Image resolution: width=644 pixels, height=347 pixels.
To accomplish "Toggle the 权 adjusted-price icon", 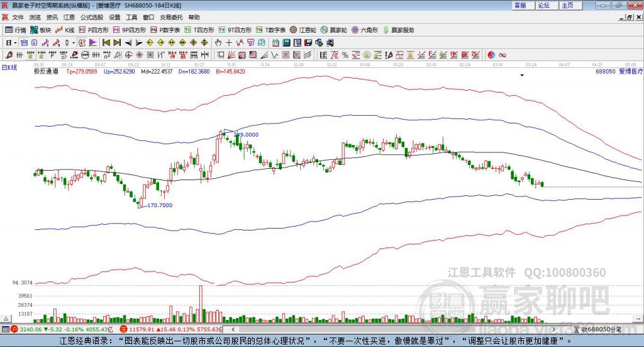I will tap(82, 43).
